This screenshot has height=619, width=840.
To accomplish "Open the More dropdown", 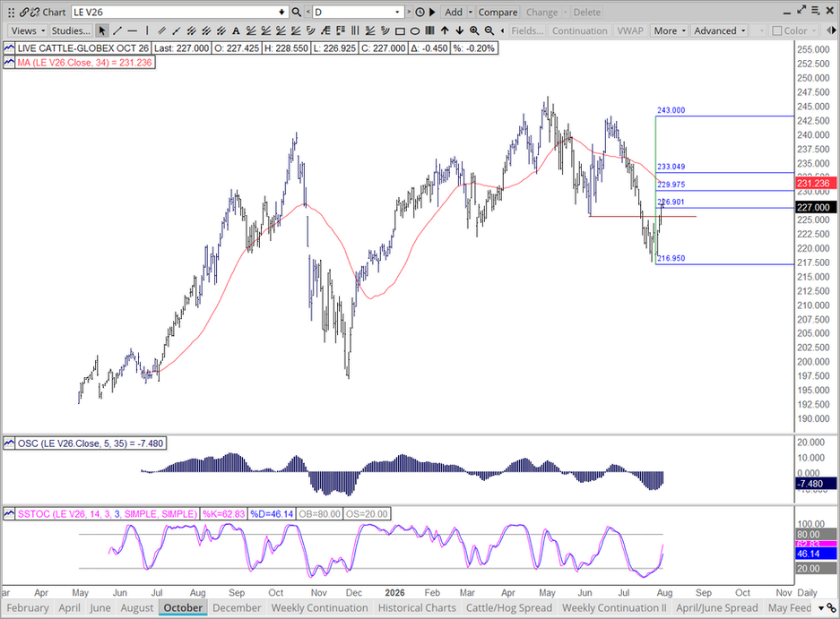I will coord(669,30).
